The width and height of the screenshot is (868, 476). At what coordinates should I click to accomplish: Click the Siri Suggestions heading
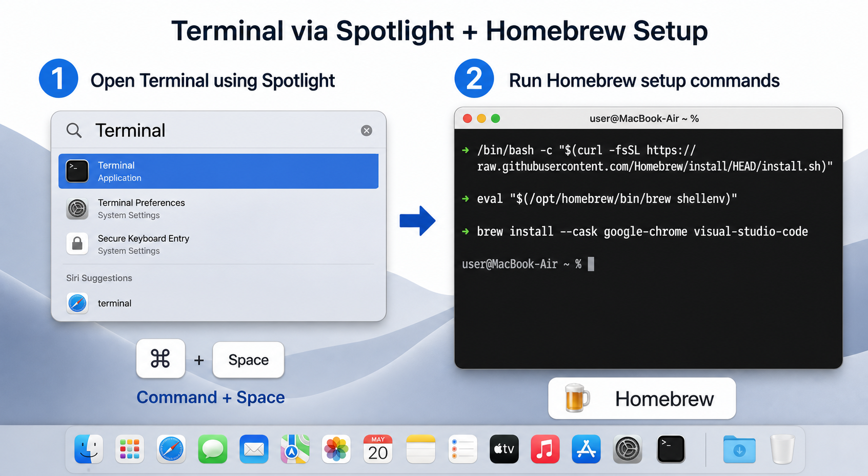point(99,278)
